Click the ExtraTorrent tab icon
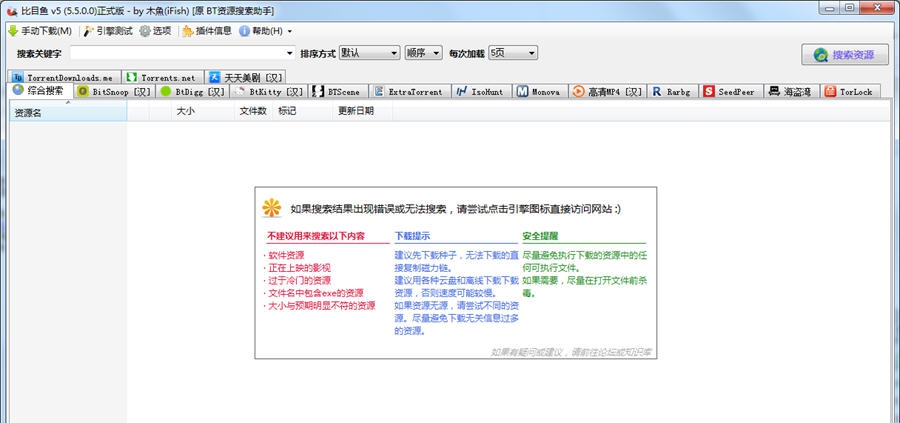The width and height of the screenshot is (900, 423). (x=379, y=91)
